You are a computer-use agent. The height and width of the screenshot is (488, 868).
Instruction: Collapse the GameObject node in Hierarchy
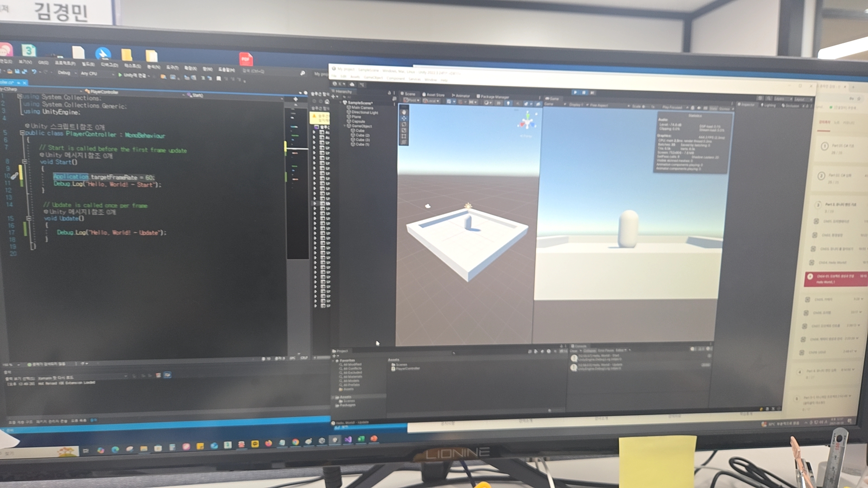click(345, 126)
